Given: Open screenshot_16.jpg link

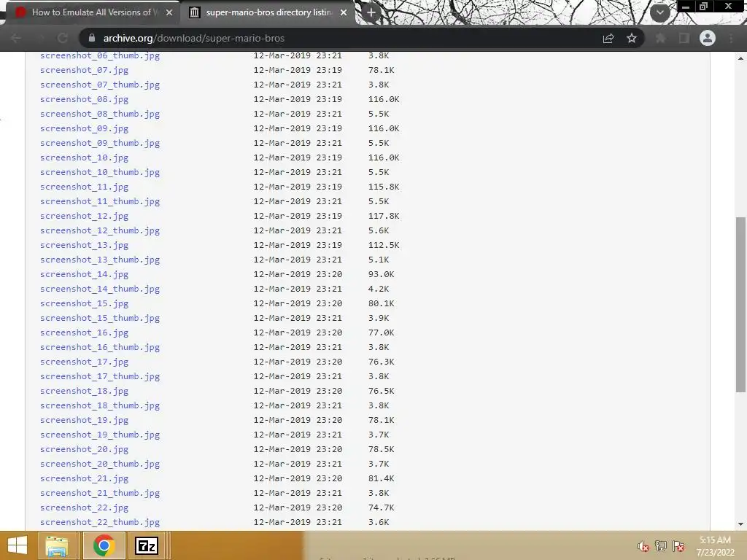Looking at the screenshot, I should click(x=85, y=332).
